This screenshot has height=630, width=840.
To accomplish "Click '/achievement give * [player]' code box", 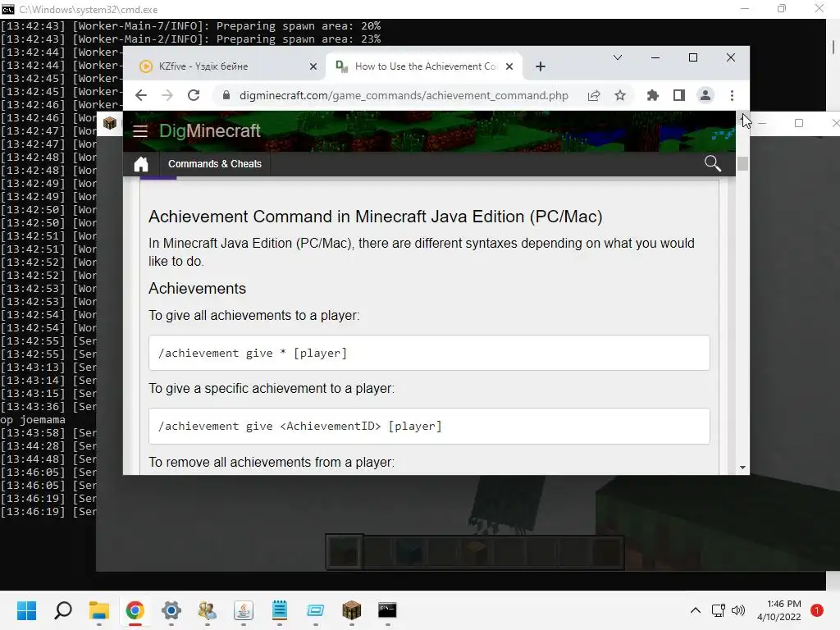I will [x=429, y=353].
